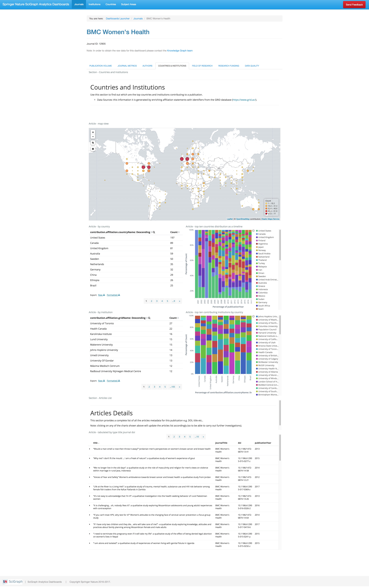Click the Makerere University row
The height and width of the screenshot is (588, 369).
136,345
